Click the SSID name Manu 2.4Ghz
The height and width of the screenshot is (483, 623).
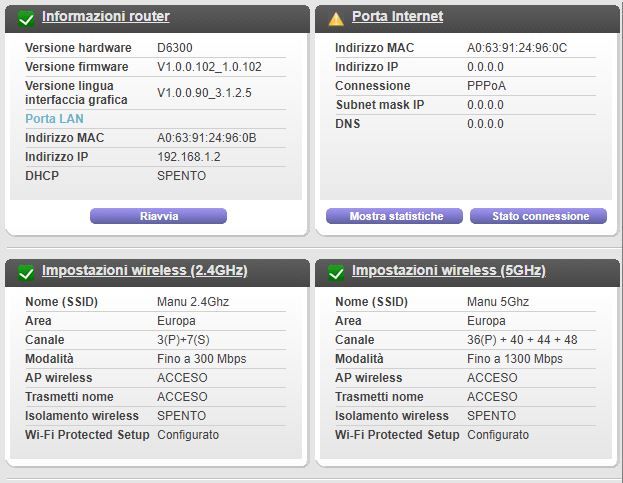(x=192, y=302)
